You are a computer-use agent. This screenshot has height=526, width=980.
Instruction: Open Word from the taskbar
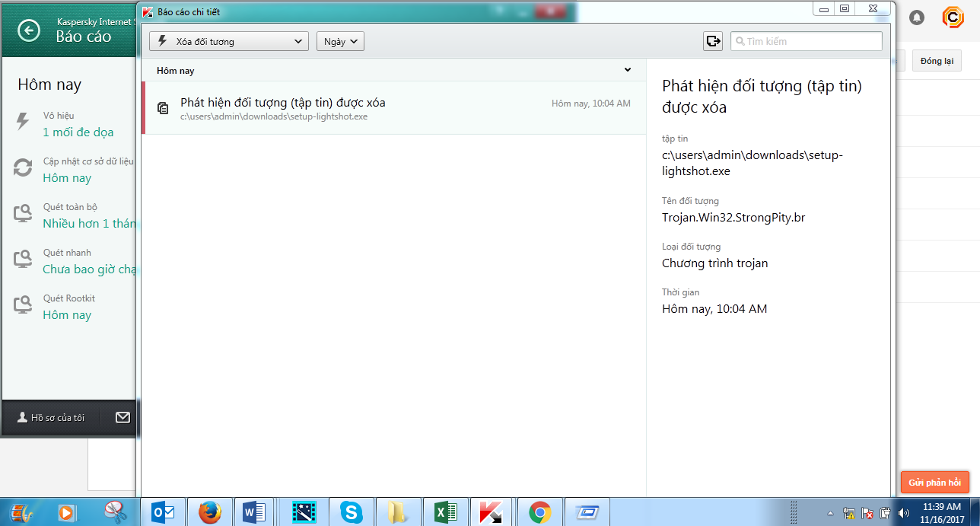pyautogui.click(x=253, y=512)
